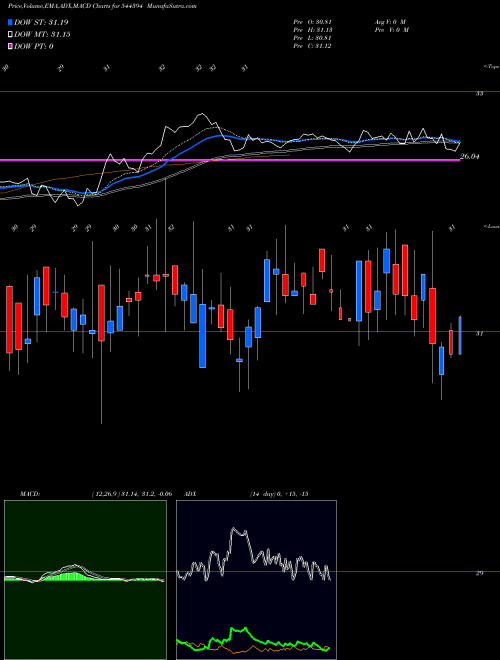Click the MACD panel heading
The width and height of the screenshot is (500, 660).
click(x=30, y=494)
